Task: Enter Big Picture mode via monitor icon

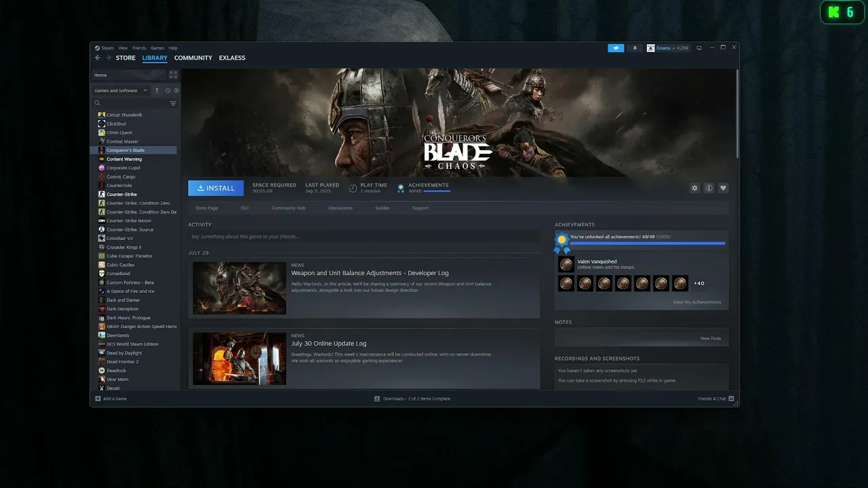Action: (699, 48)
